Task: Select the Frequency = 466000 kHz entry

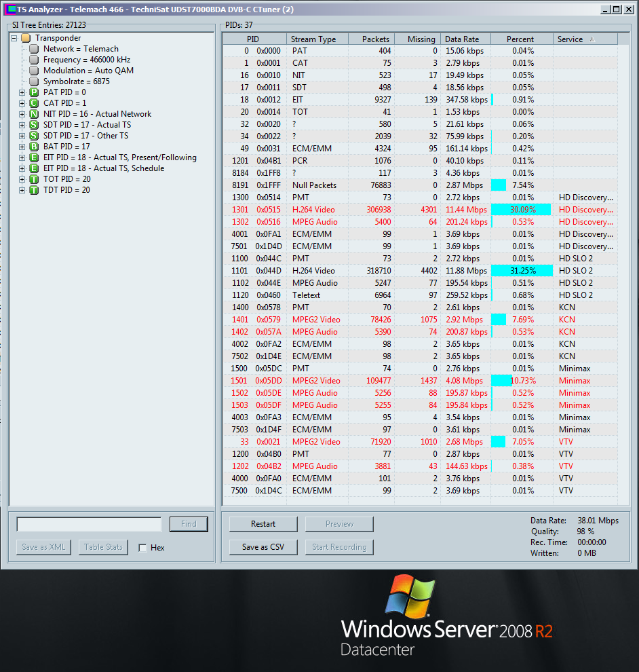Action: coord(87,60)
